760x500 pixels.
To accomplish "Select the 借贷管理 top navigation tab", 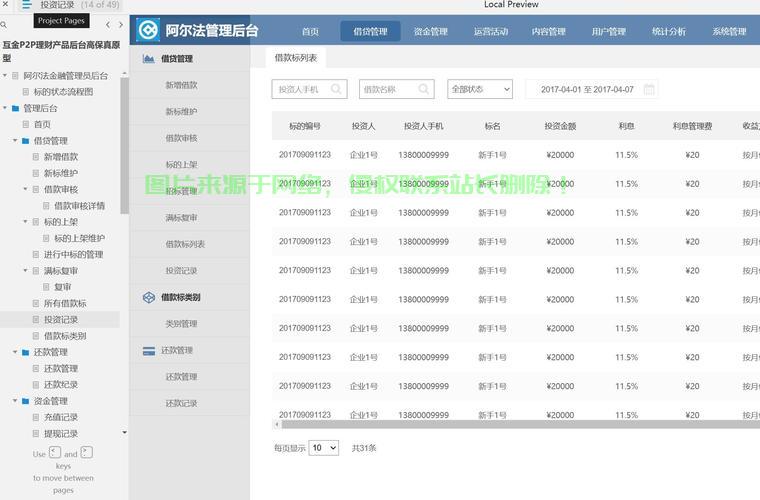I will (x=370, y=31).
